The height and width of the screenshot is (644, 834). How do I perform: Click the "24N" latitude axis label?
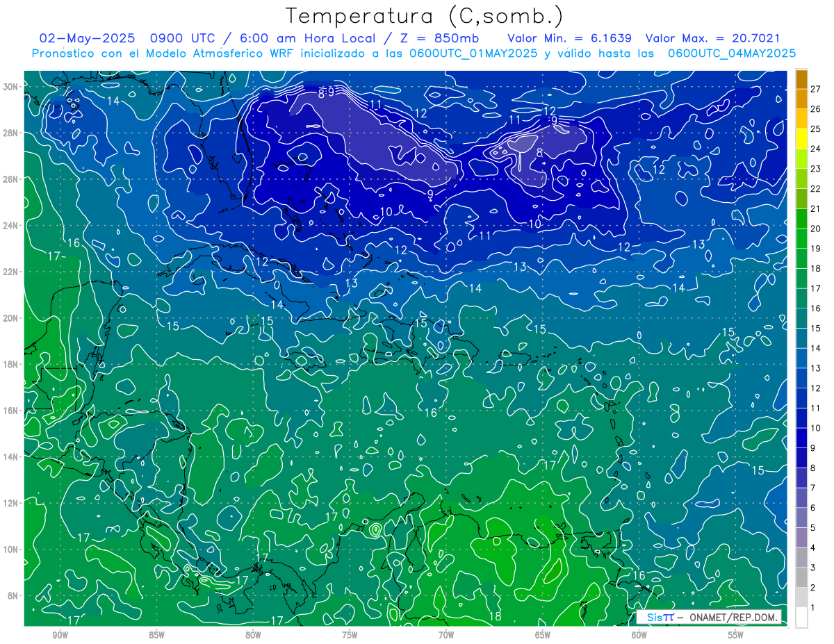tap(12, 225)
